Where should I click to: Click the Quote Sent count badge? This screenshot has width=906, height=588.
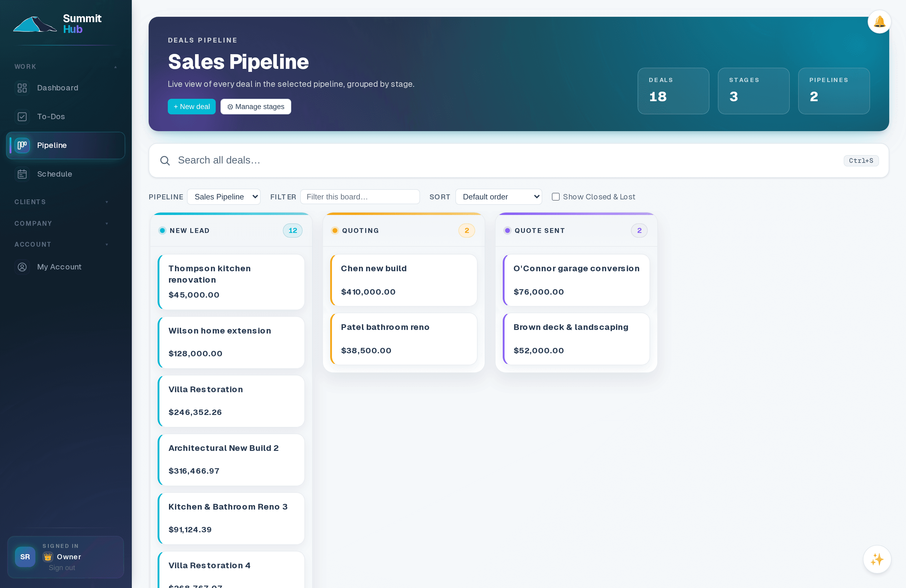click(639, 231)
